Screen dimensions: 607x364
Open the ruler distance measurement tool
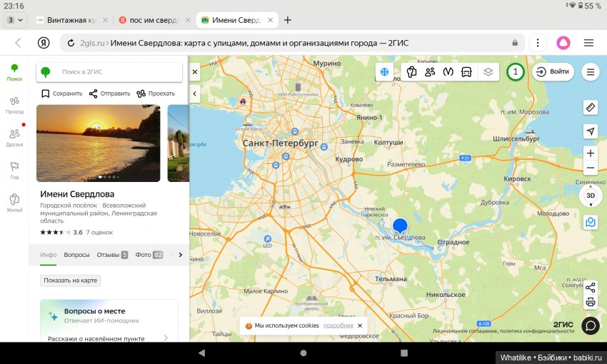coord(590,107)
